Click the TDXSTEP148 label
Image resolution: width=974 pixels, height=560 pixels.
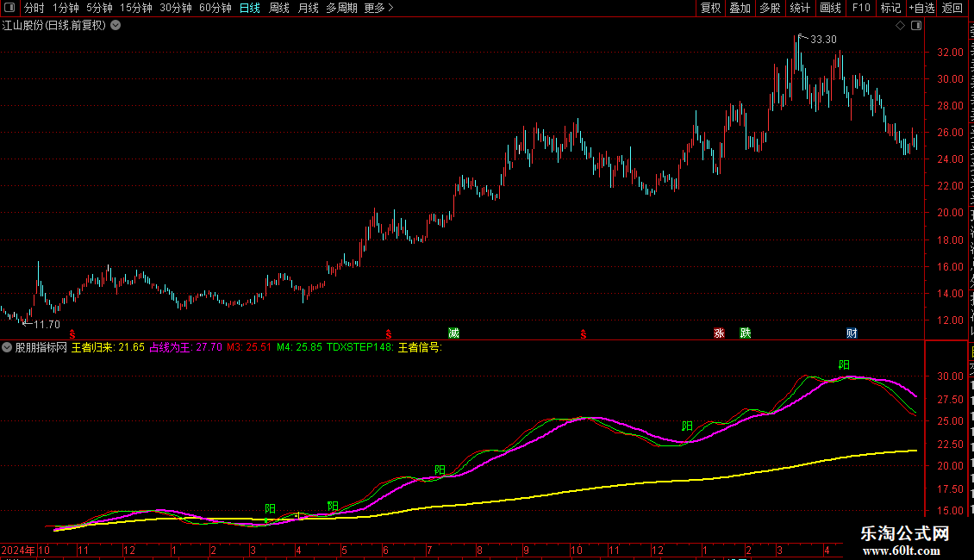pyautogui.click(x=360, y=348)
